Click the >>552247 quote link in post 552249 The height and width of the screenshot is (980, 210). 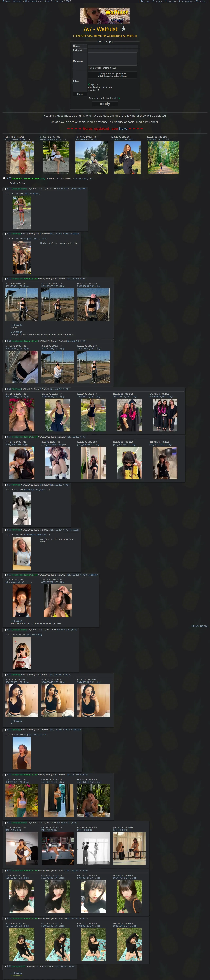coord(16,325)
